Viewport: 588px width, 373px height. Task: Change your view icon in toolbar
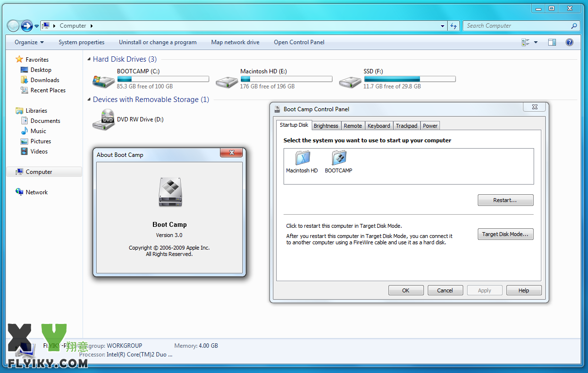[525, 42]
